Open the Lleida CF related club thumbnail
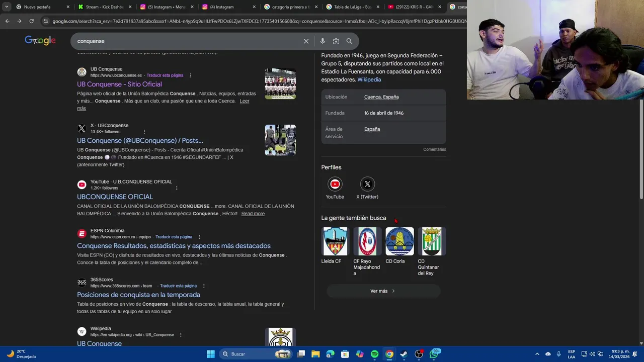The image size is (644, 362). 335,241
